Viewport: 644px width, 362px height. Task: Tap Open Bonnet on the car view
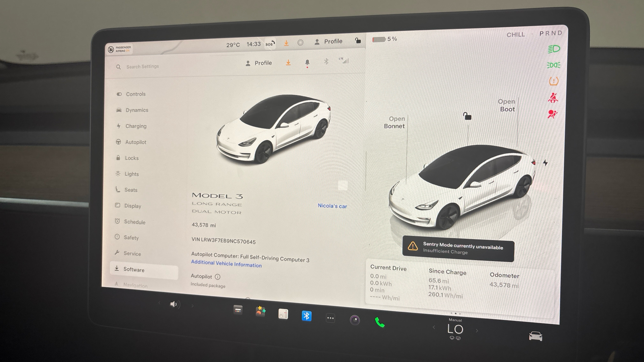[394, 122]
